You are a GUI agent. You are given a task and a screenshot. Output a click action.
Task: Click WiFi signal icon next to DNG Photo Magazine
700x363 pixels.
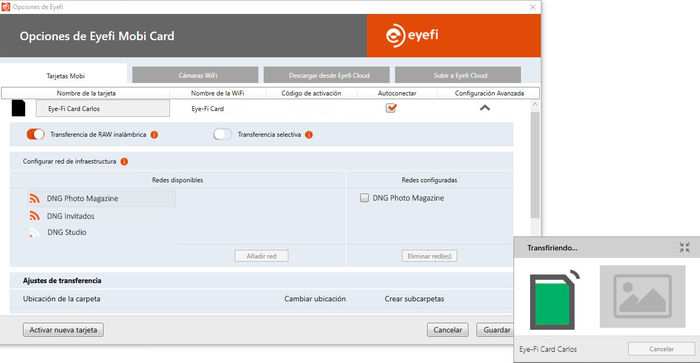[34, 198]
